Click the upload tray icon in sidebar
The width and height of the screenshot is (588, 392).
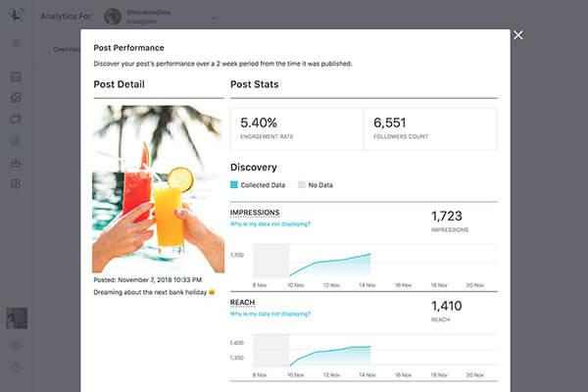click(x=16, y=163)
